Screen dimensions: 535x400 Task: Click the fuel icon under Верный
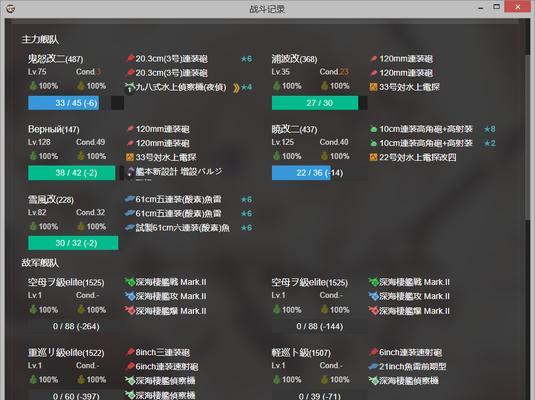(x=33, y=156)
